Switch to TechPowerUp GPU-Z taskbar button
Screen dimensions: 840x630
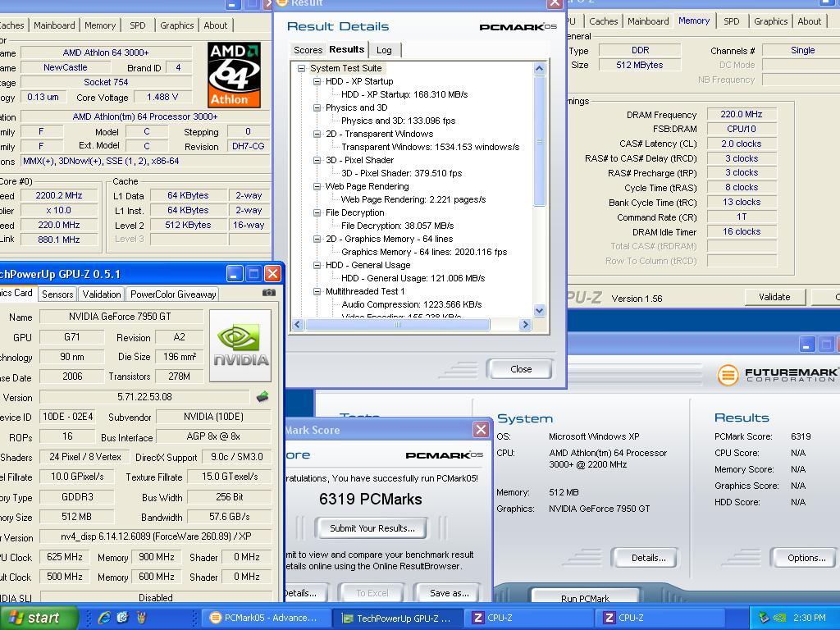pos(396,619)
